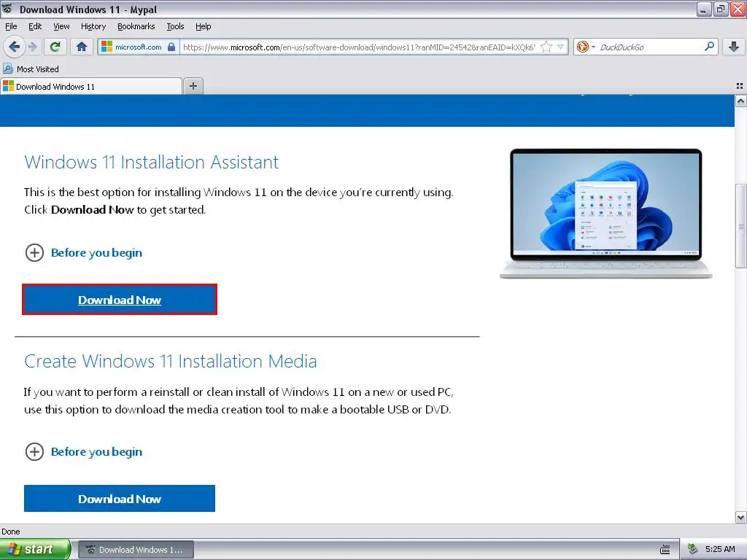Open the History menu
The image size is (747, 560).
point(93,26)
